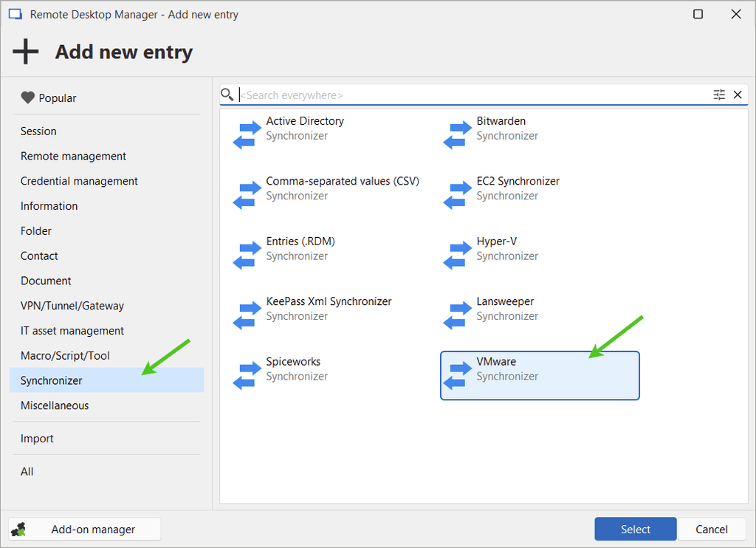Viewport: 756px width, 548px height.
Task: Open the Add-on manager
Action: point(85,529)
